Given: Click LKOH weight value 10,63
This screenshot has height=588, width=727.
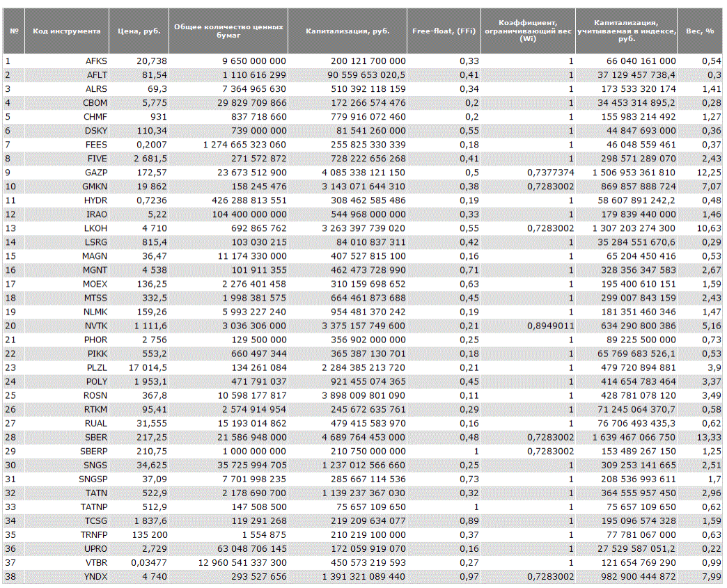Looking at the screenshot, I should click(709, 228).
